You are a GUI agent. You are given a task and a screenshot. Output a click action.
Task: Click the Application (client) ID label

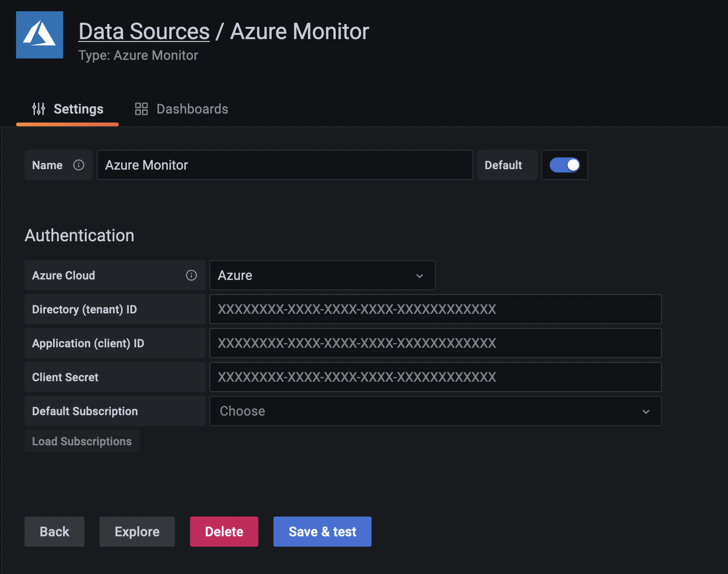pos(88,343)
